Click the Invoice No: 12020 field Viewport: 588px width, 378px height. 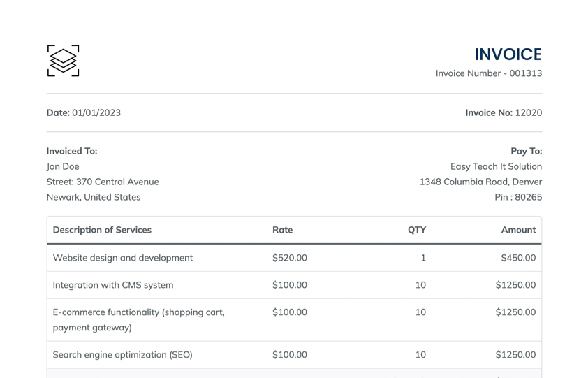pos(504,112)
